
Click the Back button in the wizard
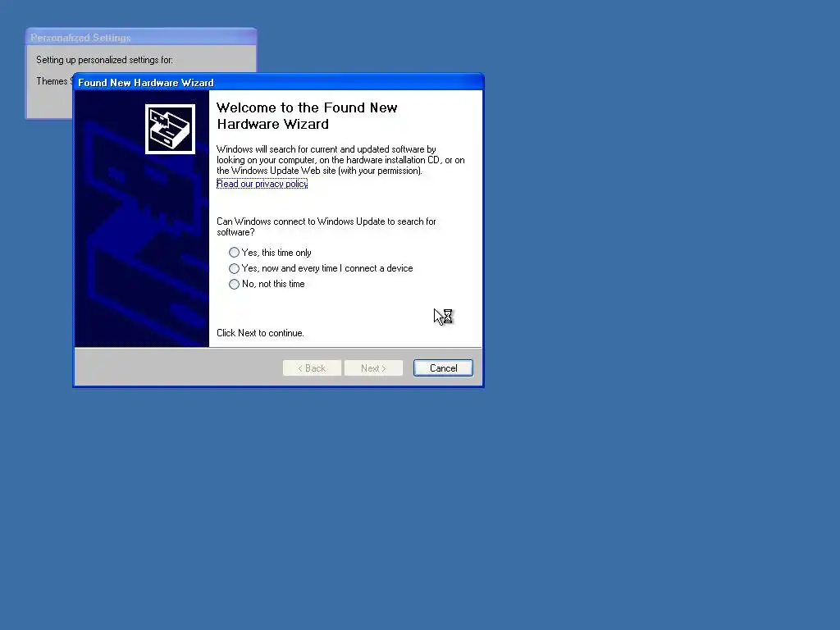click(x=312, y=368)
